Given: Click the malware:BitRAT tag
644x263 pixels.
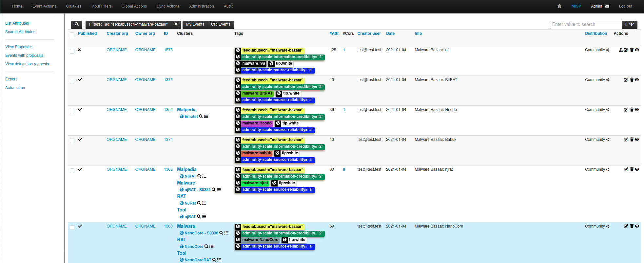Looking at the screenshot, I should click(257, 93).
